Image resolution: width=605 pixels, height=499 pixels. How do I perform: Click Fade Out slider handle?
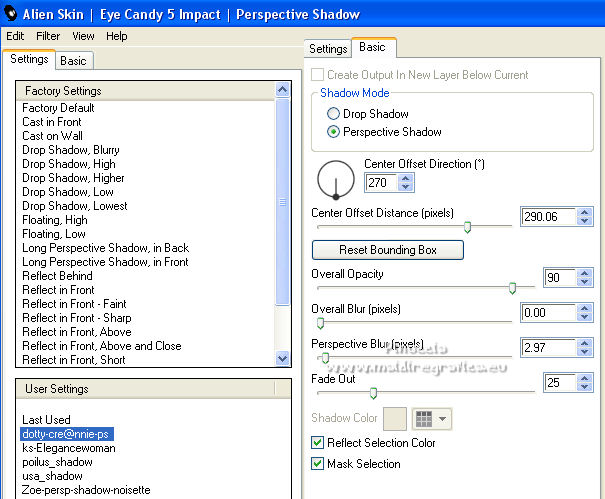373,393
